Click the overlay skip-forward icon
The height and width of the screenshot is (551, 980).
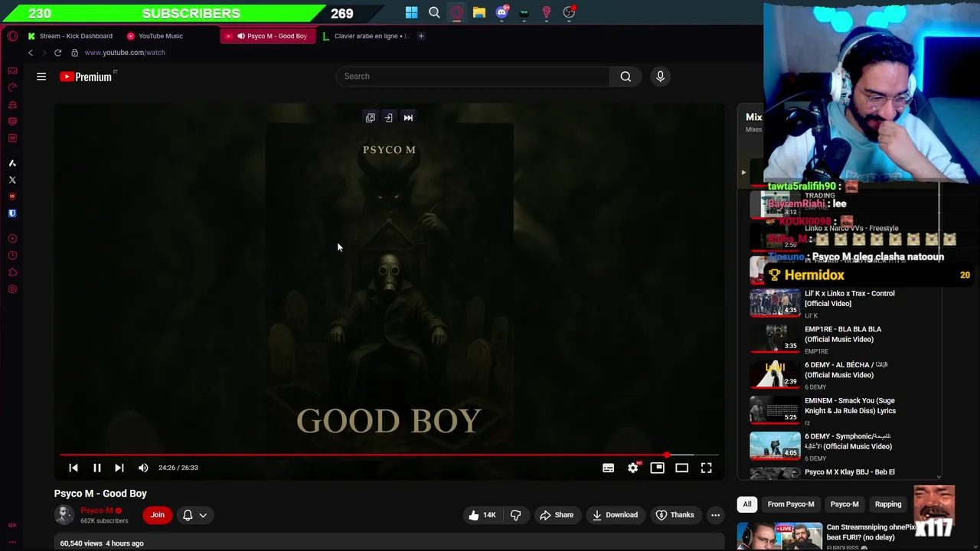[408, 118]
